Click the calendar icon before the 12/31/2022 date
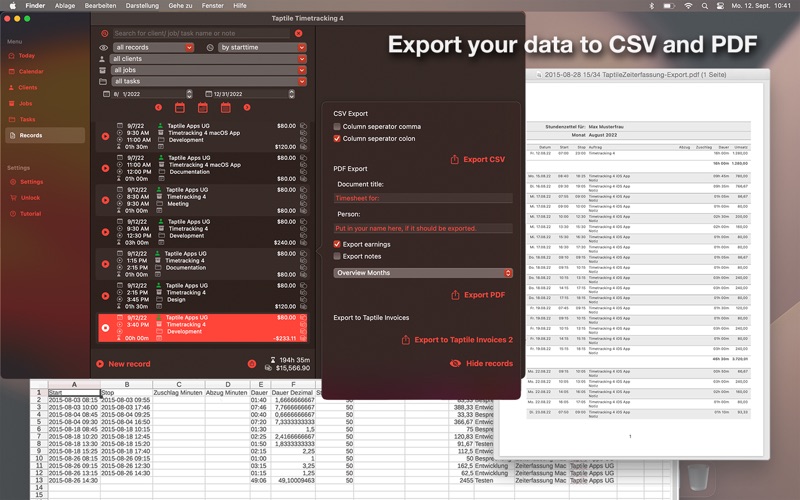This screenshot has width=800, height=500. pos(208,94)
